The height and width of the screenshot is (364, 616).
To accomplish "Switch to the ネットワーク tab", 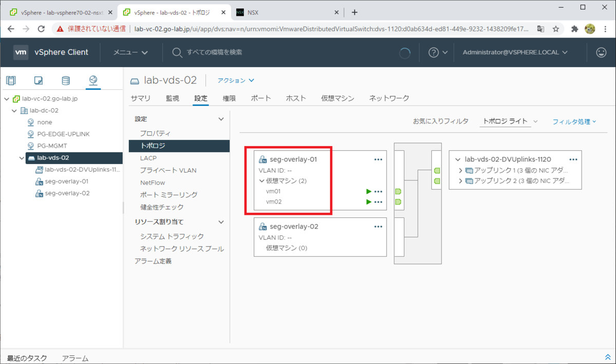I will 389,98.
